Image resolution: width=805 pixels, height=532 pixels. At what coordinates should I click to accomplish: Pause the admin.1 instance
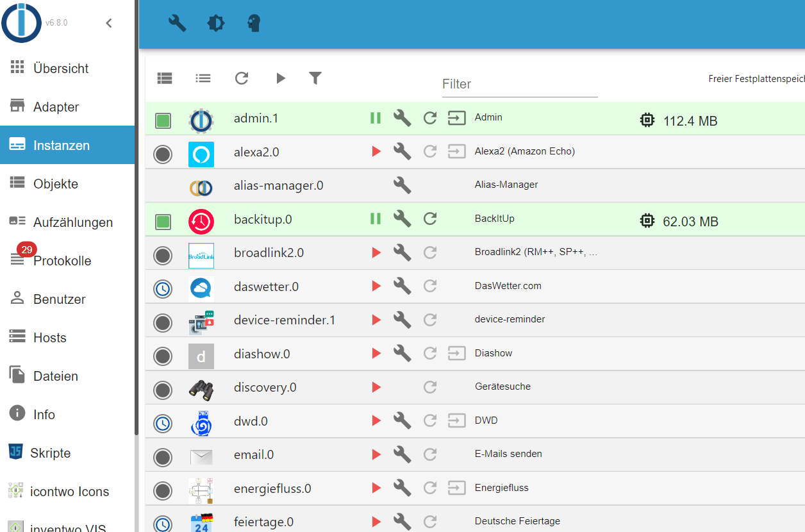376,118
